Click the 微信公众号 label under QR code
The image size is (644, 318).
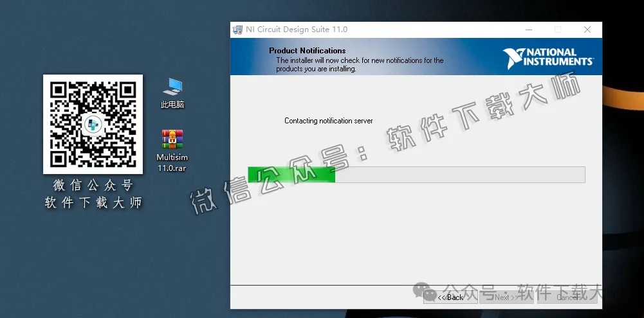(93, 186)
